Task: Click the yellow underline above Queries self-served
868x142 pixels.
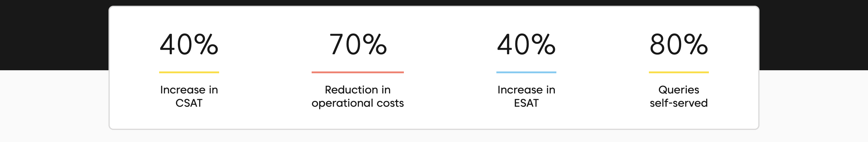Action: (679, 72)
